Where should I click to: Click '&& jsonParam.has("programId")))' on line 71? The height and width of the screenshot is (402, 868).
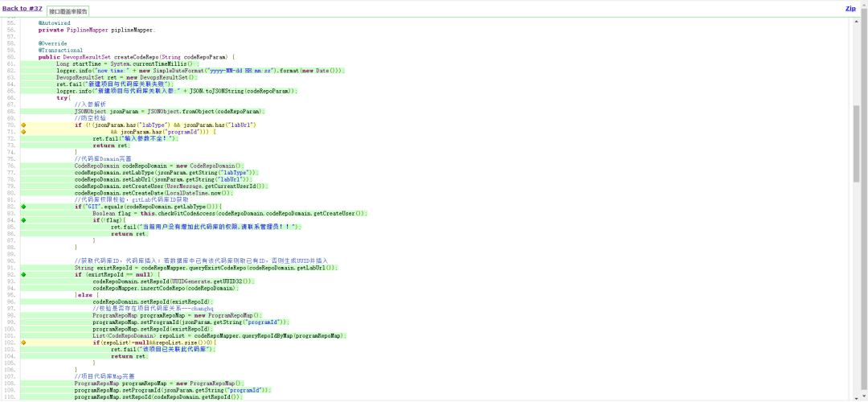(163, 132)
